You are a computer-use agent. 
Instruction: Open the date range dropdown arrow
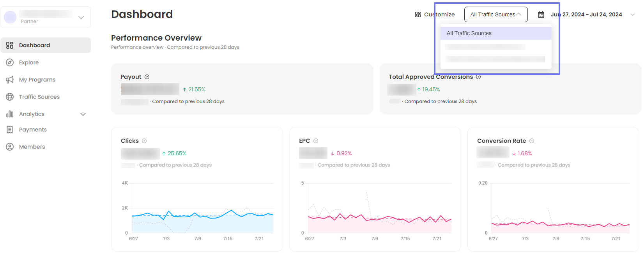pyautogui.click(x=632, y=14)
